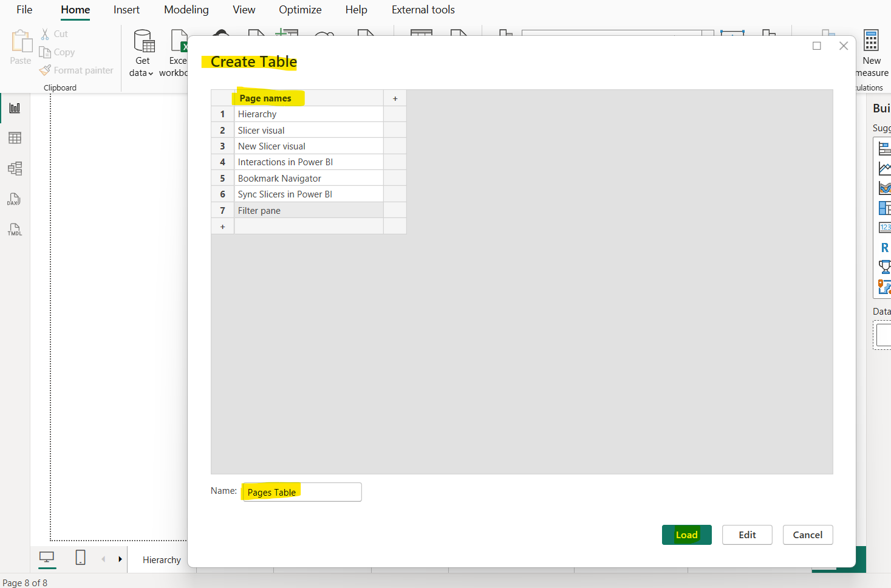Load the Pages Table
Screen dimensions: 891x588
(686, 535)
